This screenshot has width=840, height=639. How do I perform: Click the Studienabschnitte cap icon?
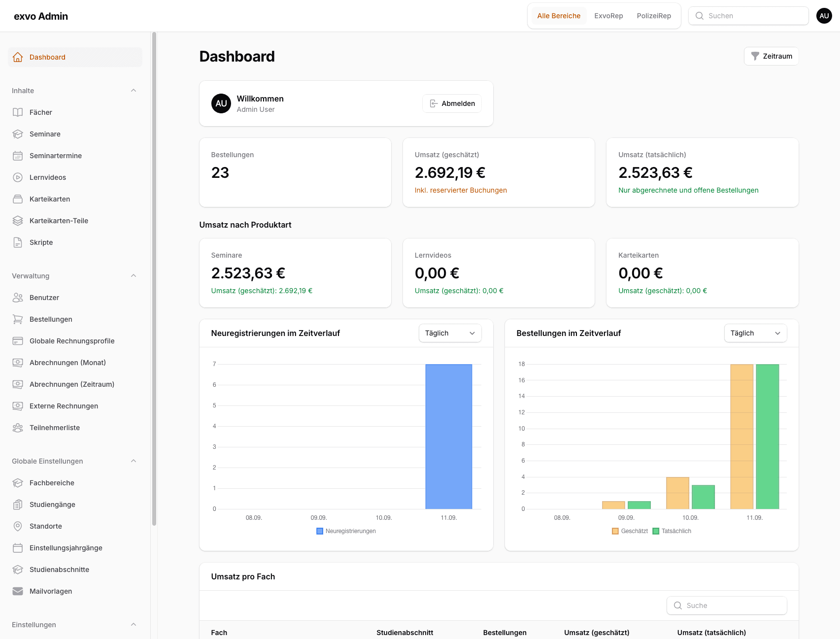18,570
